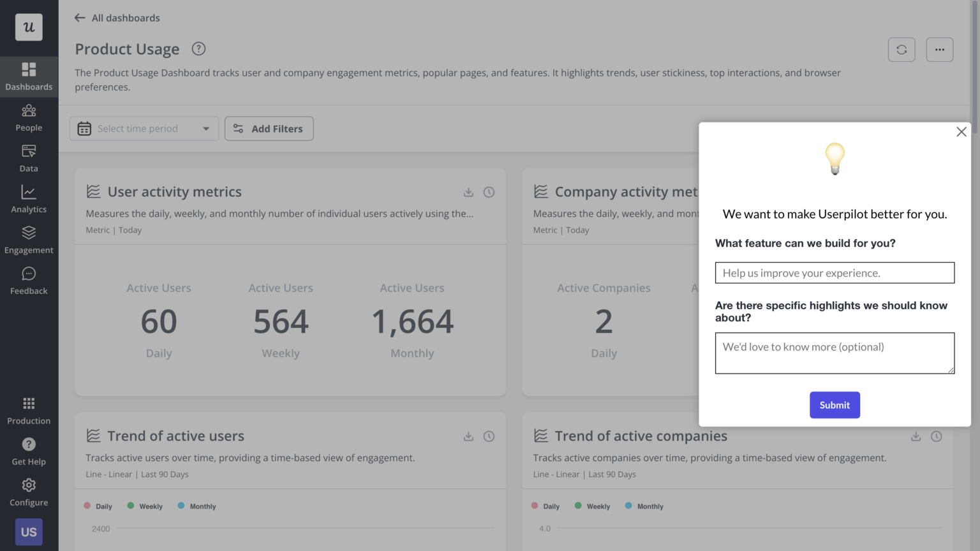Toggle Monthly series in active companies legend

(x=644, y=506)
